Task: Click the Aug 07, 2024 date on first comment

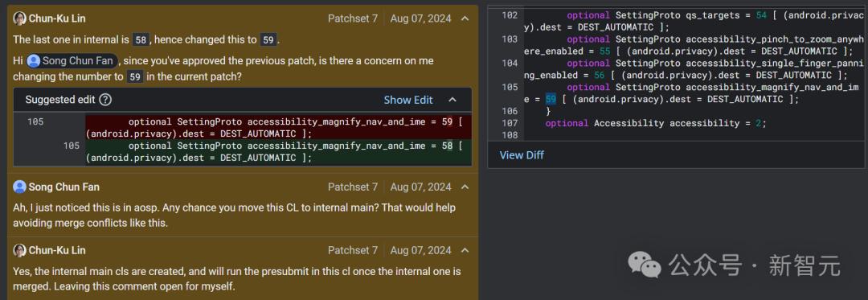Action: click(x=420, y=18)
